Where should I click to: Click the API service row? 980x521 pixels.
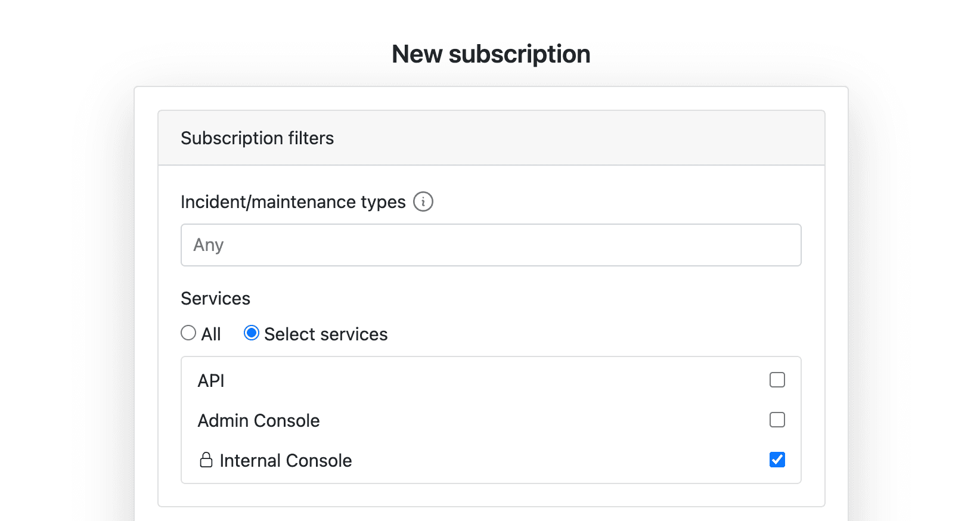click(x=210, y=380)
